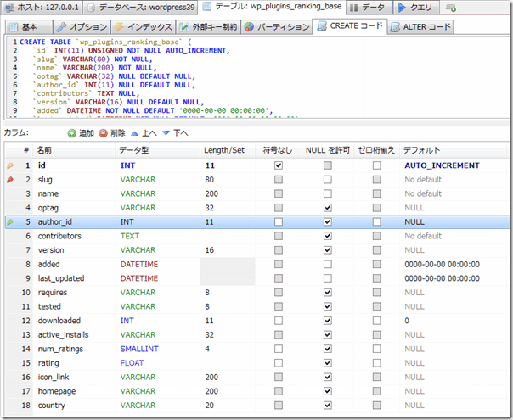This screenshot has width=513, height=420.
Task: Click the CREATE コード tab
Action: tap(350, 25)
